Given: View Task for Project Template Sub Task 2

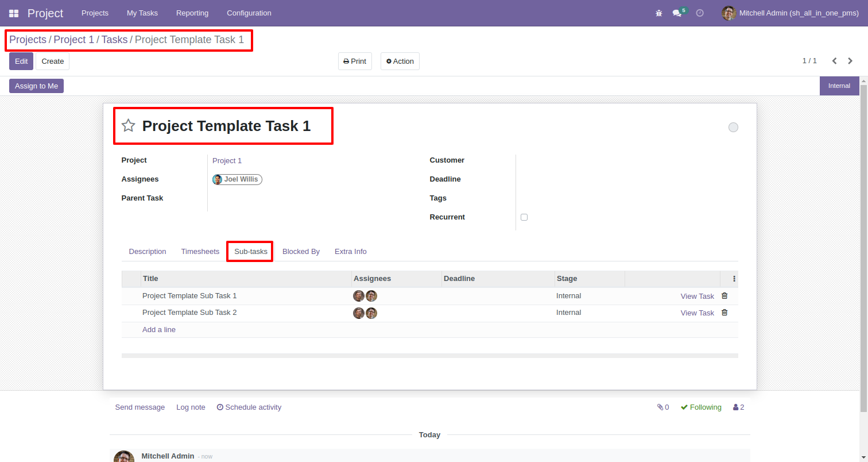Looking at the screenshot, I should coord(697,313).
